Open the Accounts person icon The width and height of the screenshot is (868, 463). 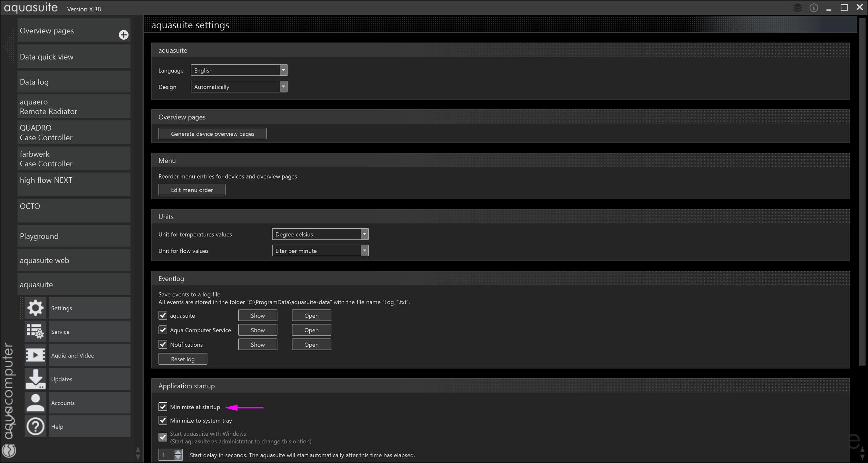pyautogui.click(x=35, y=403)
